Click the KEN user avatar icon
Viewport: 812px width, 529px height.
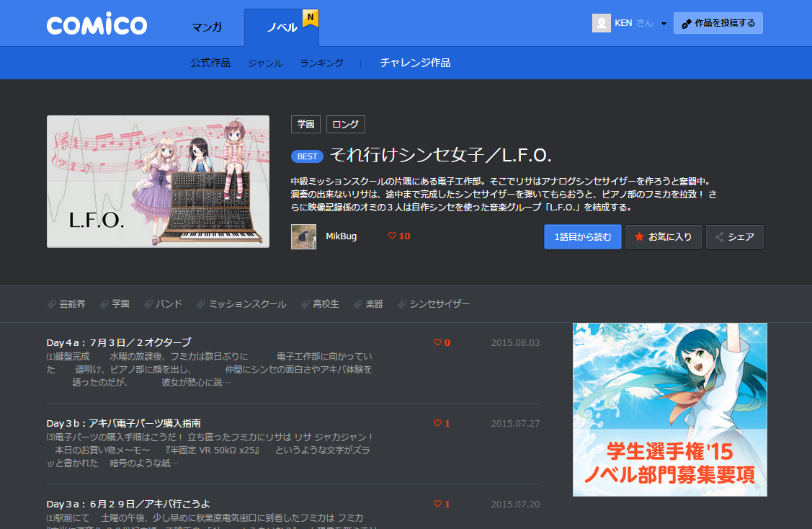click(601, 23)
